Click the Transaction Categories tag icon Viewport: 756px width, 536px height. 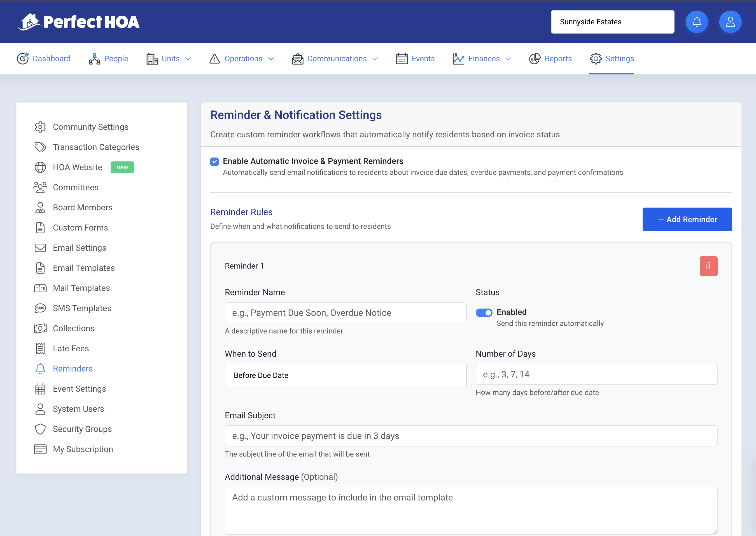pos(40,147)
